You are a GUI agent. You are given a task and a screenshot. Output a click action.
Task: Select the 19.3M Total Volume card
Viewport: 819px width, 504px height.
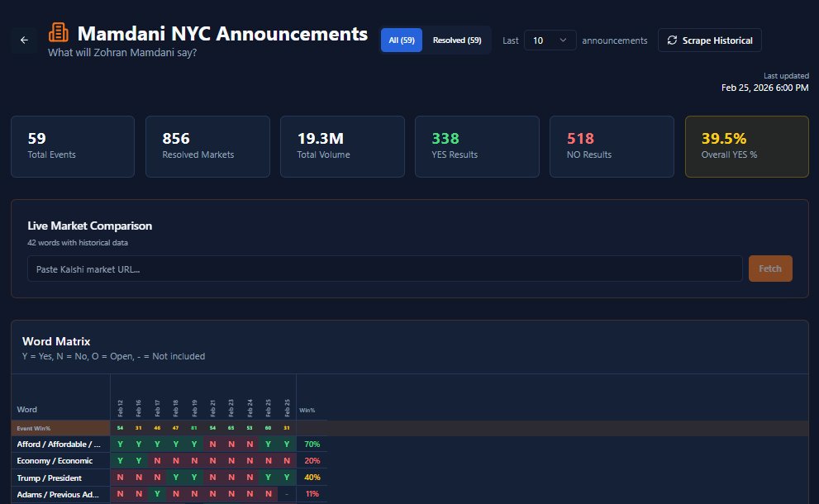(342, 147)
